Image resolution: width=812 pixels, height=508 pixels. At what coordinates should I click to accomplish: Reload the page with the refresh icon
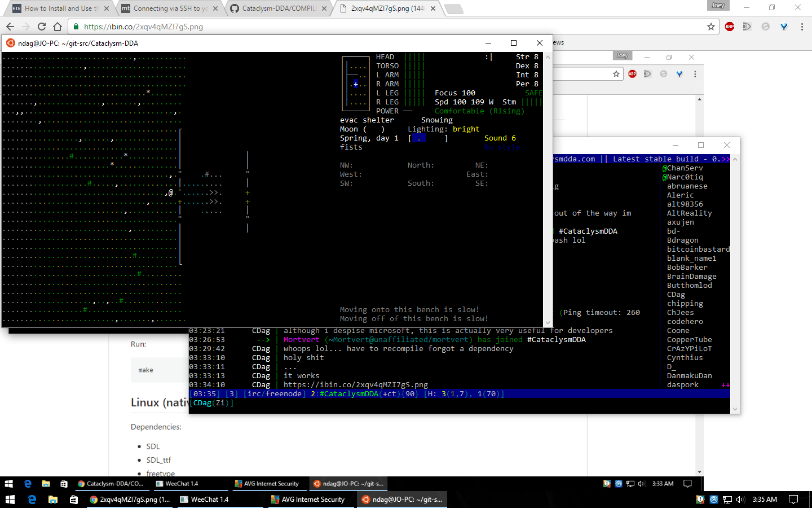[42, 27]
